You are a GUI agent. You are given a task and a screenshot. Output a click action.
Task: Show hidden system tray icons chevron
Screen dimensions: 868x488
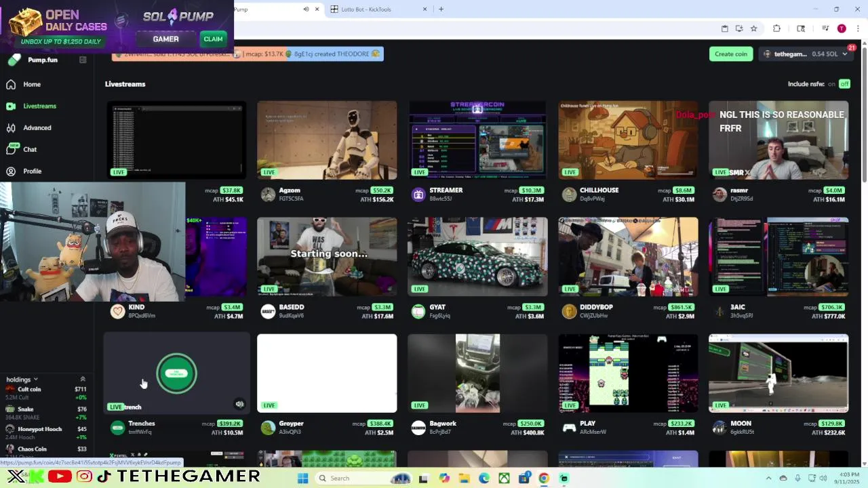coord(768,479)
